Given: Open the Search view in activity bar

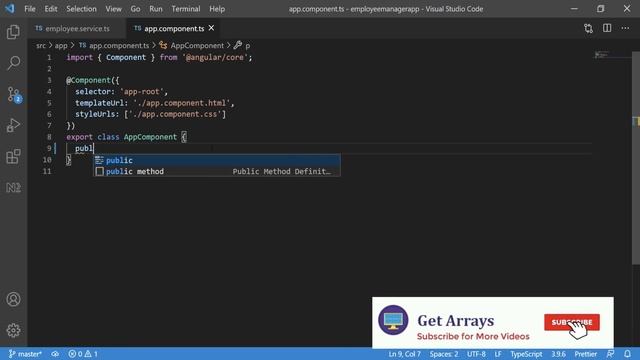Looking at the screenshot, I should [13, 63].
